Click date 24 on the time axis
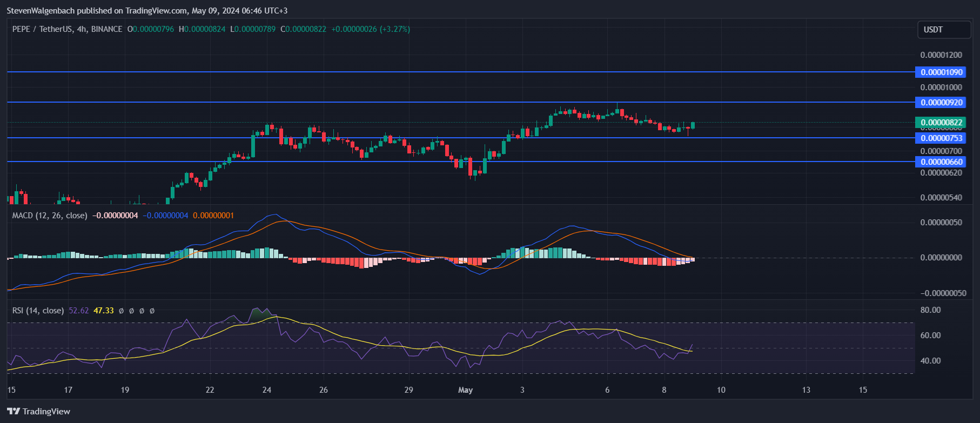The height and width of the screenshot is (423, 980). (267, 390)
